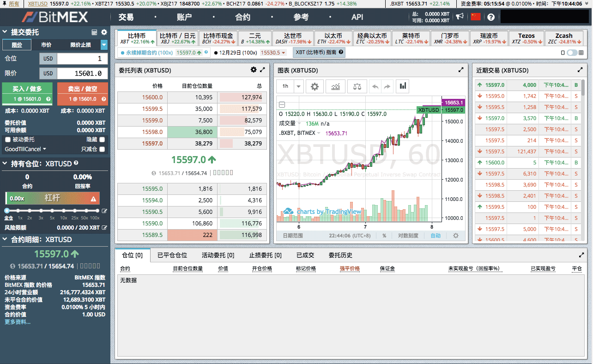Enable the 只减仓 checkbox
This screenshot has height=364, width=593.
click(x=102, y=149)
